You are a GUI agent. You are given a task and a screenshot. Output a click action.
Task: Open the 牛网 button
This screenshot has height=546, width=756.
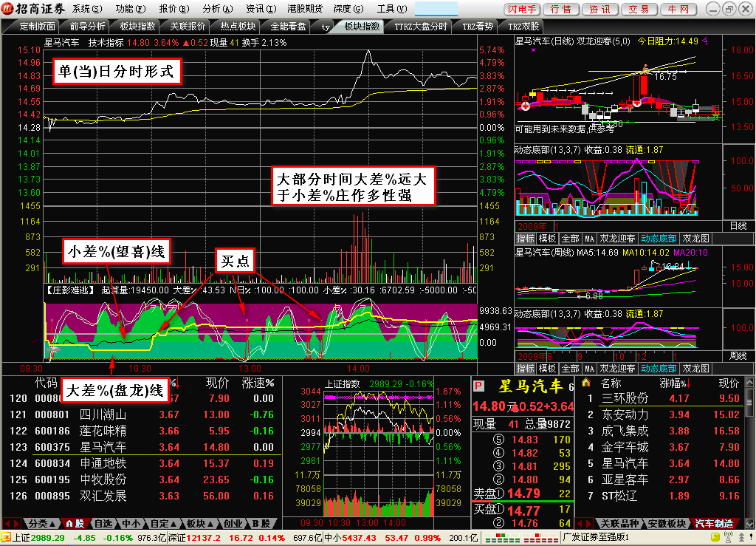pos(678,9)
